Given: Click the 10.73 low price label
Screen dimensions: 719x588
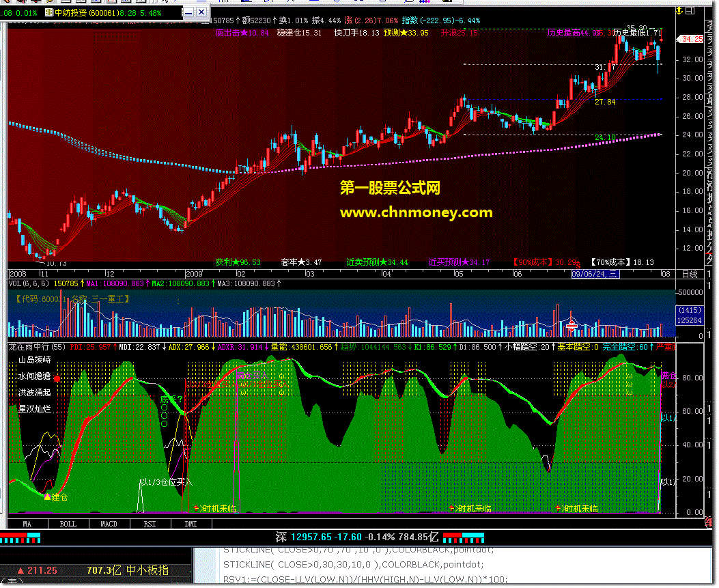Looking at the screenshot, I should tap(57, 264).
